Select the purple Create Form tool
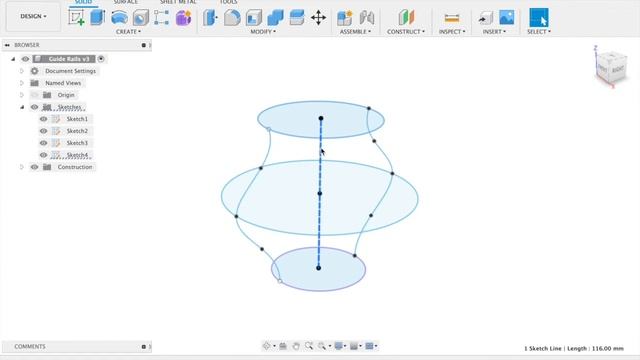 (x=183, y=18)
